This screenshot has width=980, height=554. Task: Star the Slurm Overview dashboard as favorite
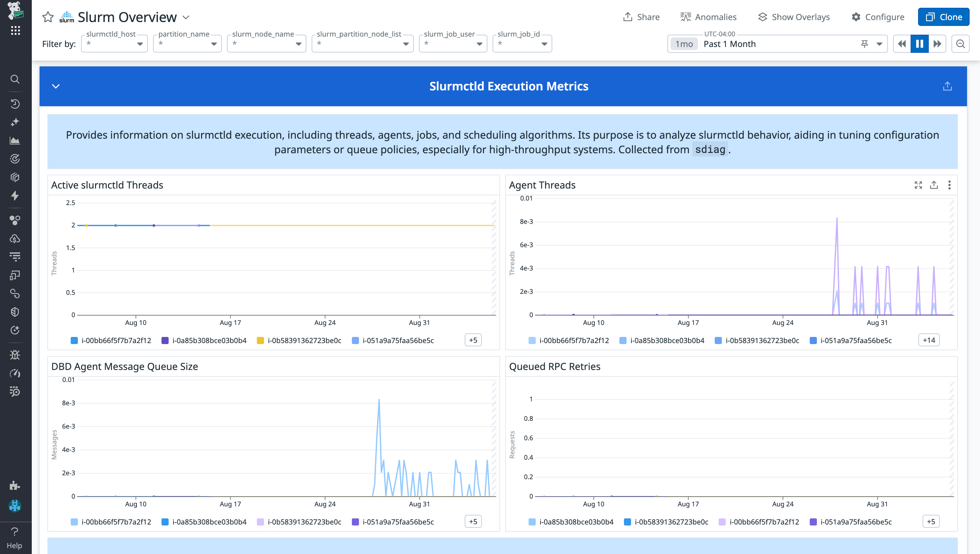point(48,17)
